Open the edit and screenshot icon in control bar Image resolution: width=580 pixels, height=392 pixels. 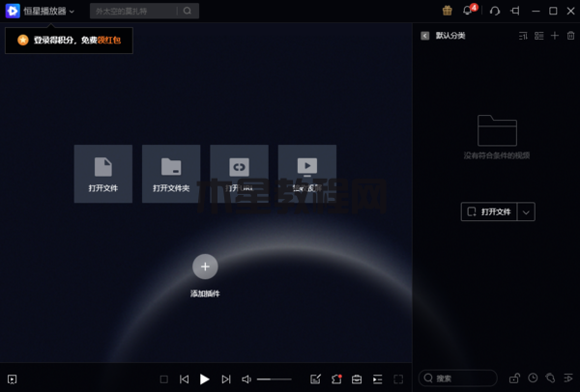point(315,379)
